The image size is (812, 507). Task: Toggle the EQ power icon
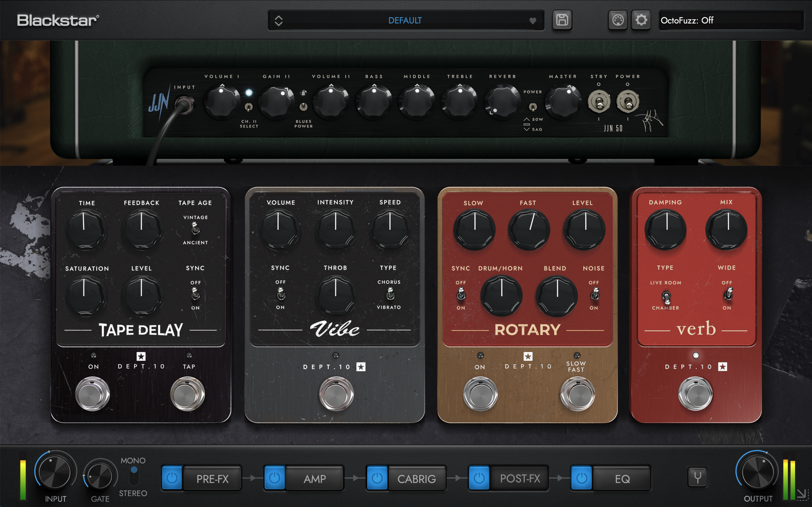pyautogui.click(x=582, y=478)
